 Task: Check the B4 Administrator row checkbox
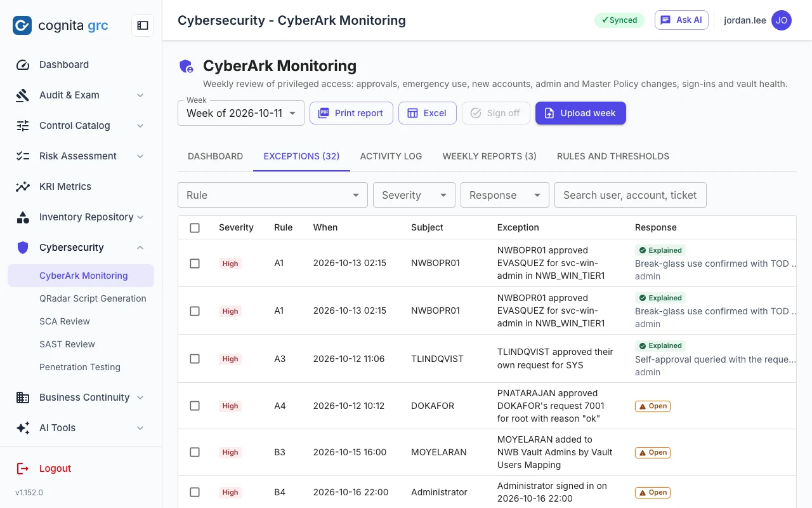pos(195,492)
